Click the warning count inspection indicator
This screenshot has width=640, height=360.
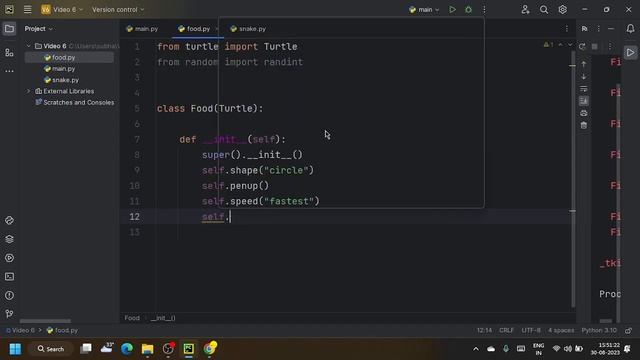[548, 44]
